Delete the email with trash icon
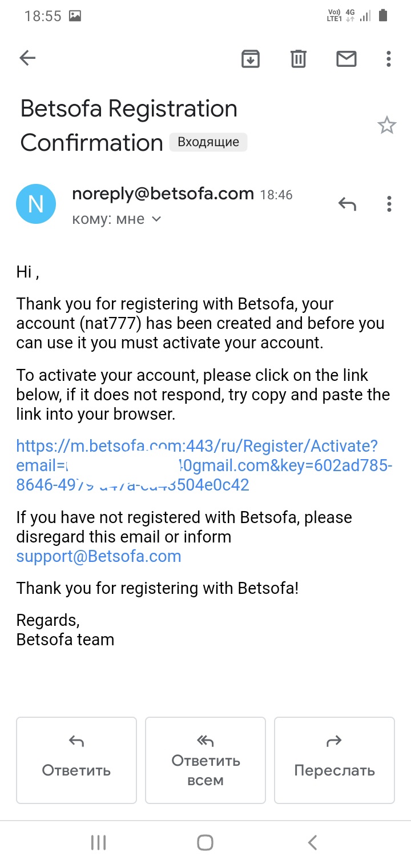Screen dimensions: 411x868 299,58
